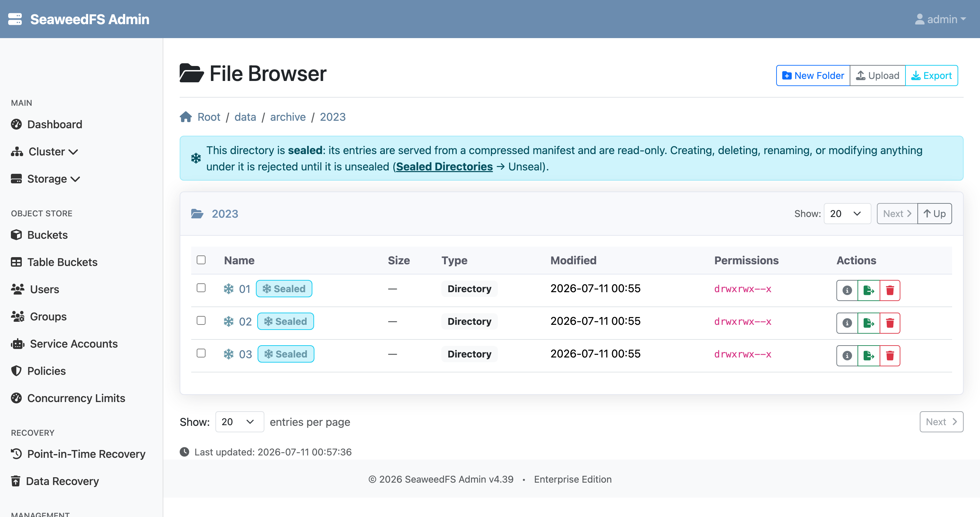Open Service Accounts page
Screen dimensions: 980x517
64,344
